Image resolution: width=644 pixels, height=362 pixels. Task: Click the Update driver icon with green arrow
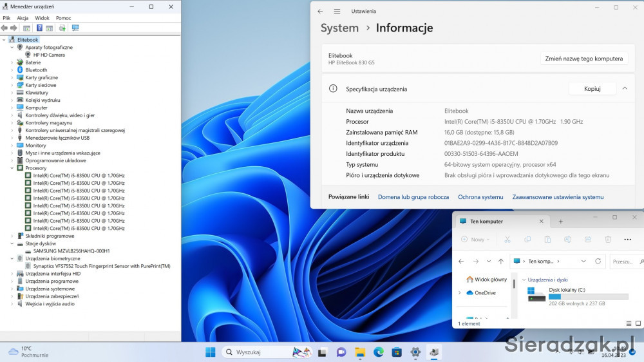point(62,28)
